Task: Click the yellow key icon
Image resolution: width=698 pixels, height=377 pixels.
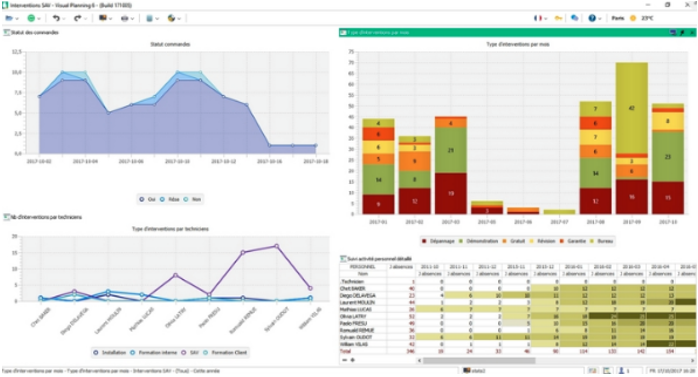Action: click(x=558, y=18)
